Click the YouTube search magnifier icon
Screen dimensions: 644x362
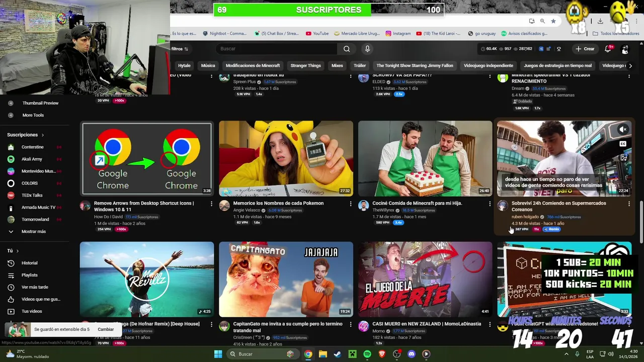click(347, 49)
